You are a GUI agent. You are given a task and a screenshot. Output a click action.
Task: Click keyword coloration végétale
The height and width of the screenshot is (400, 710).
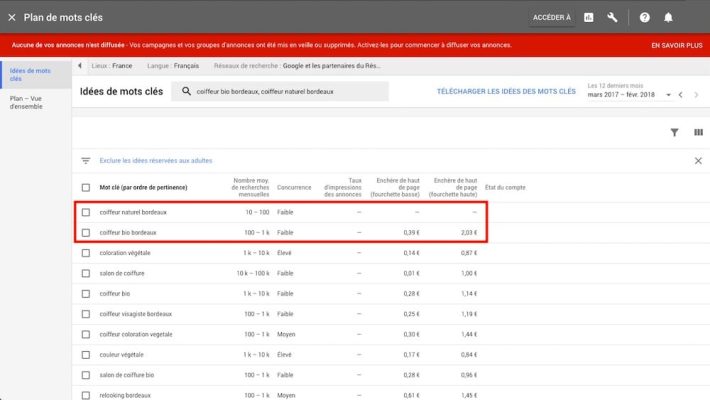coord(125,253)
